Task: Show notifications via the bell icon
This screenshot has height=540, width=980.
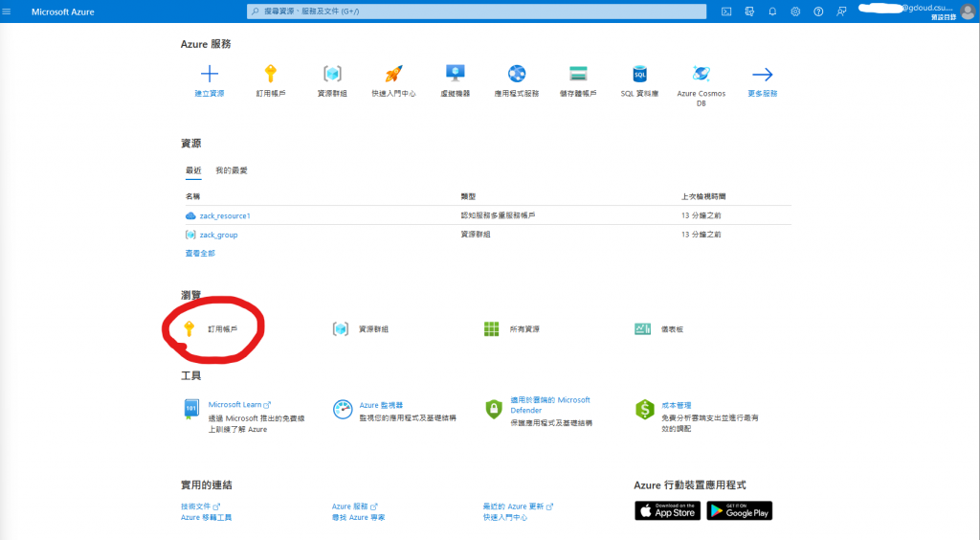Action: [772, 11]
